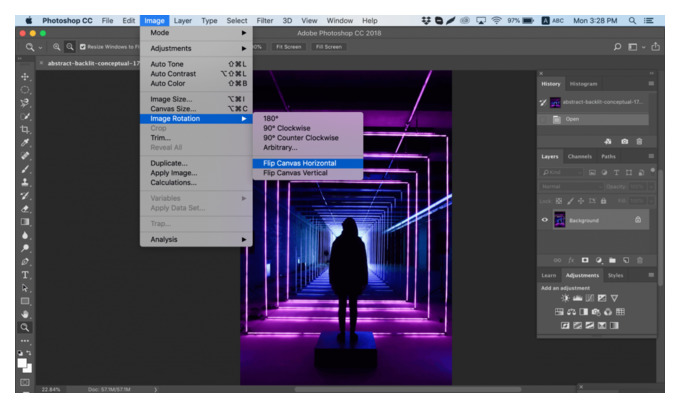This screenshot has width=680, height=408.
Task: Swap foreground and background colors
Action: (x=29, y=353)
